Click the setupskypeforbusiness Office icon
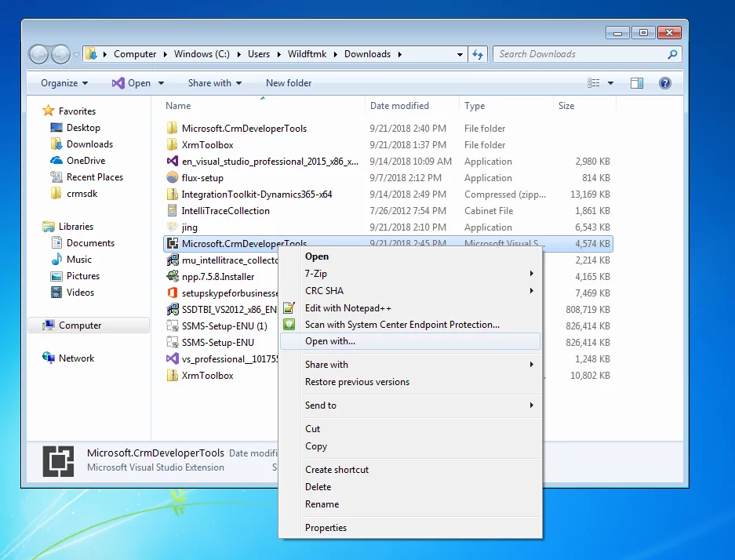The height and width of the screenshot is (560, 735). [173, 293]
